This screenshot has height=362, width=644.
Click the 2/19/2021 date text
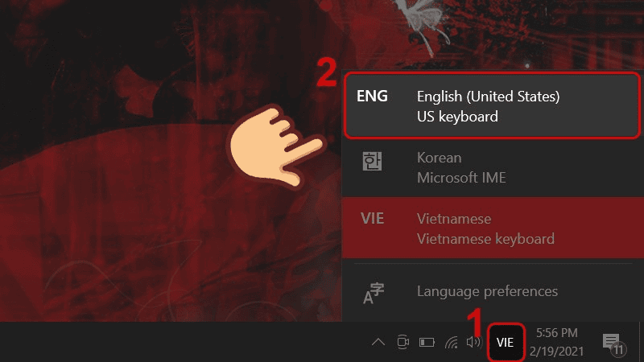point(556,352)
